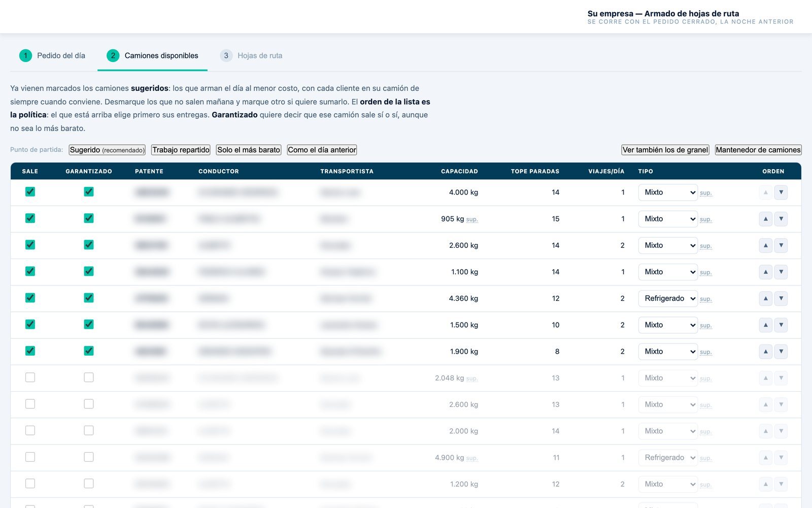Click Ver también los de granel
Image resolution: width=812 pixels, height=508 pixels.
(x=665, y=150)
